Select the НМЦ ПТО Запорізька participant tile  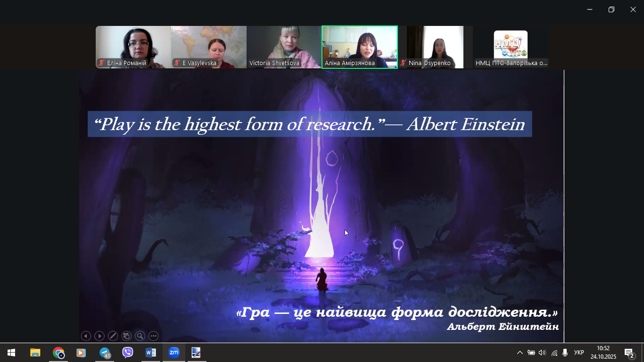[511, 47]
